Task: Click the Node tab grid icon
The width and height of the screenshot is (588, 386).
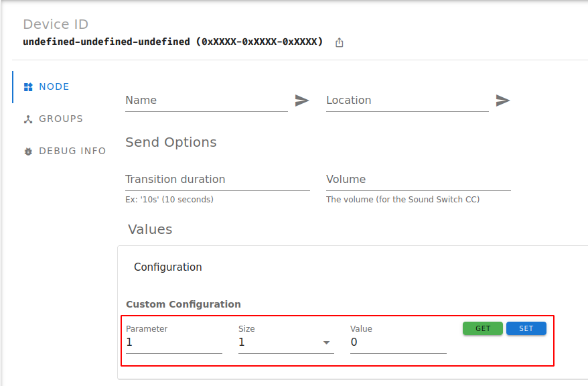Action: click(x=28, y=87)
